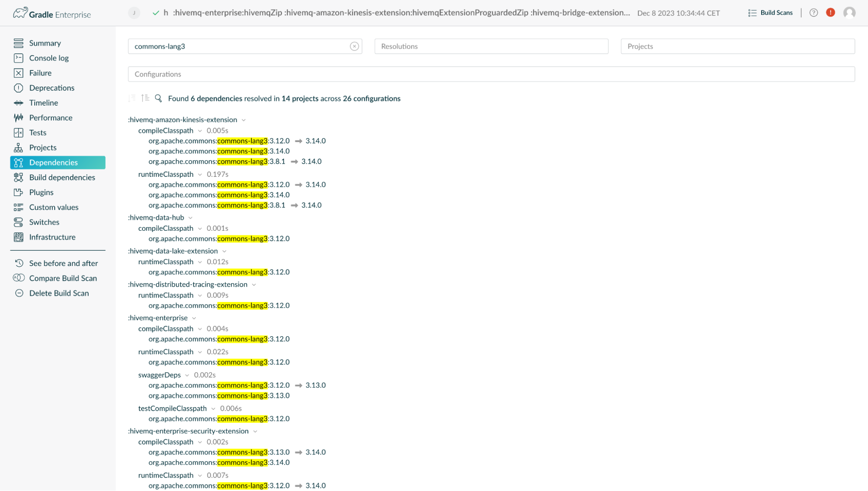Select commons-lang3:3.12.0 under testCompileClasspath
The width and height of the screenshot is (868, 491).
[x=219, y=419]
